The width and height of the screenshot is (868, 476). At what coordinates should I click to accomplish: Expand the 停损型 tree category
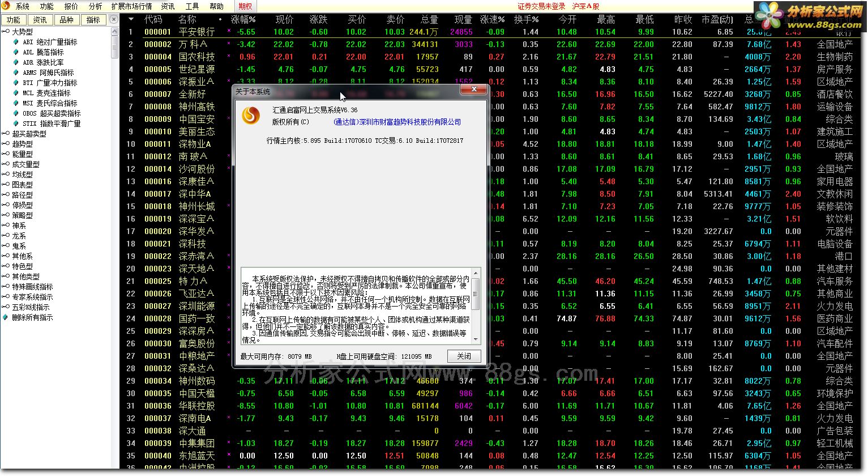[x=6, y=205]
